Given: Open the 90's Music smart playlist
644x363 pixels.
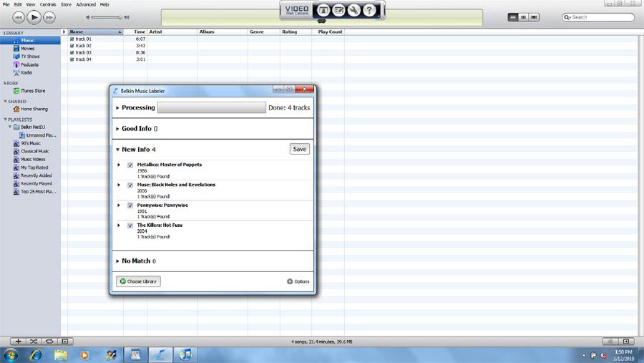Looking at the screenshot, I should pyautogui.click(x=30, y=143).
